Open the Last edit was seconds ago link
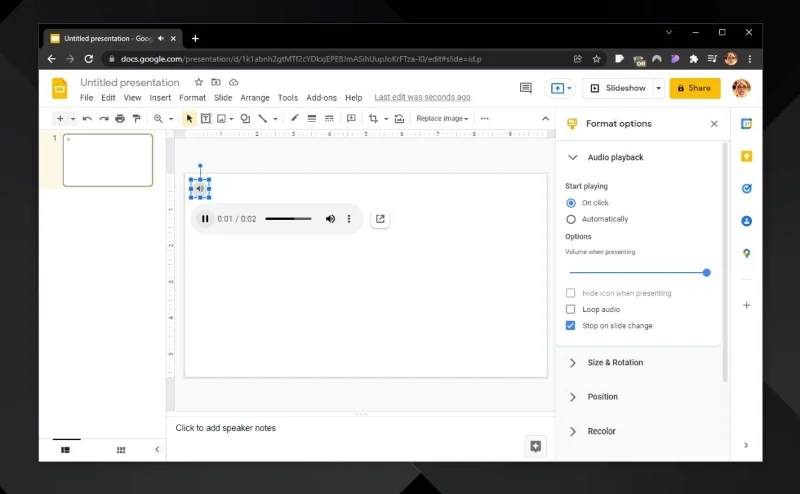800x494 pixels. [422, 97]
